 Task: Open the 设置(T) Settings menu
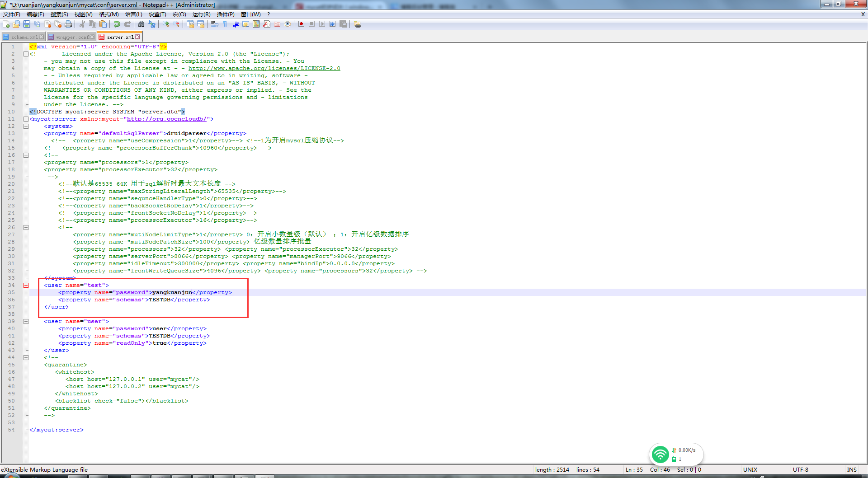157,14
